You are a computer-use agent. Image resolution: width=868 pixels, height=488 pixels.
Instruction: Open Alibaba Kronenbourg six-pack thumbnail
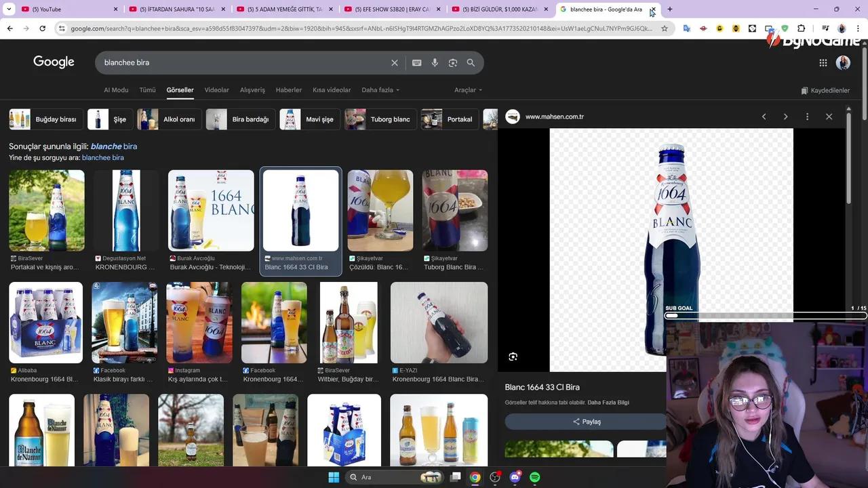tap(45, 323)
